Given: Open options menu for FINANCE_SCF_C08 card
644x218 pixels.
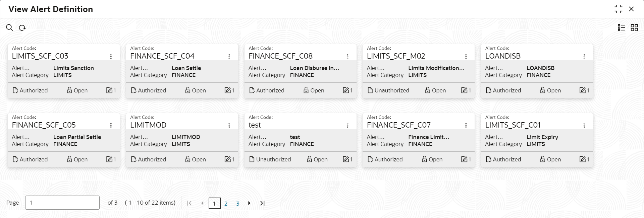Looking at the screenshot, I should (x=347, y=57).
